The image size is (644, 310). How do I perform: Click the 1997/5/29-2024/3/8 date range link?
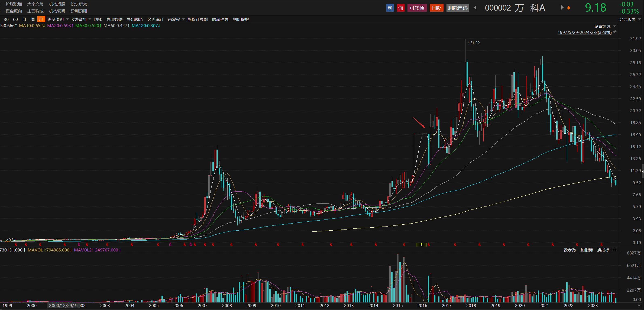584,32
